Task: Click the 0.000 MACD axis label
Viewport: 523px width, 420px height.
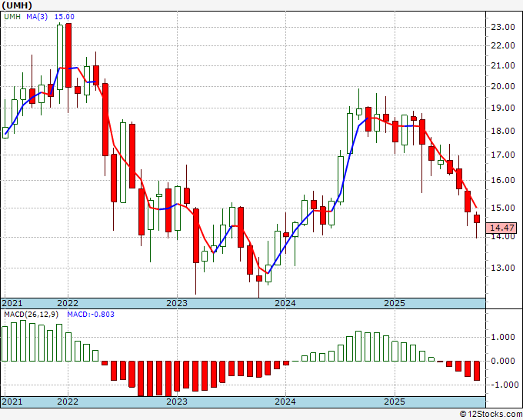Action: [502, 361]
